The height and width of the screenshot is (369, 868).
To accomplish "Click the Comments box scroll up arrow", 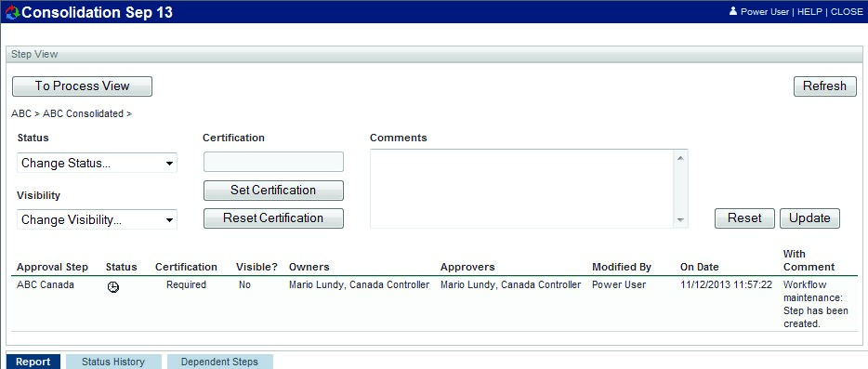I will (x=680, y=158).
